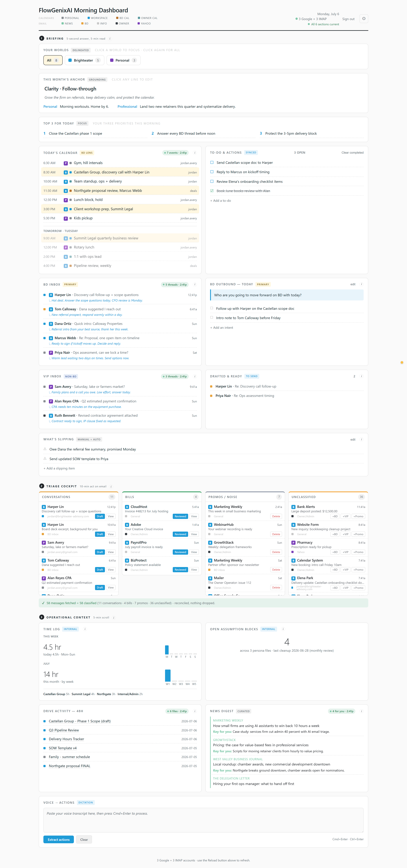Click warning icon beside Send updated SOW template

[45, 459]
